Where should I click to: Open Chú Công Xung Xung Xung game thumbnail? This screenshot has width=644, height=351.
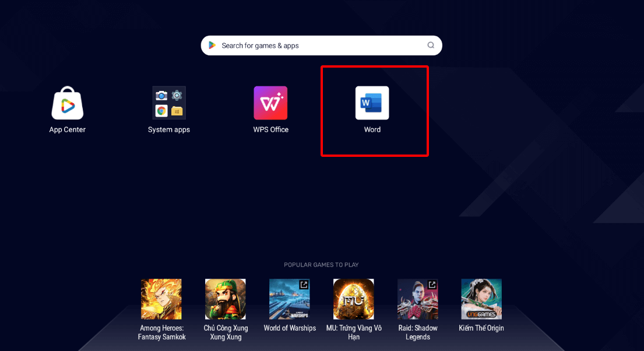[x=226, y=299]
